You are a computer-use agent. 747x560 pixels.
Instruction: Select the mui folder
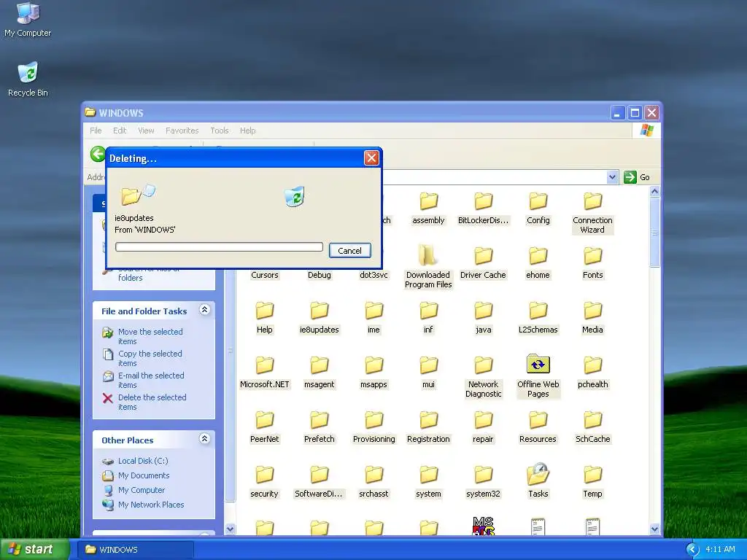tap(428, 373)
